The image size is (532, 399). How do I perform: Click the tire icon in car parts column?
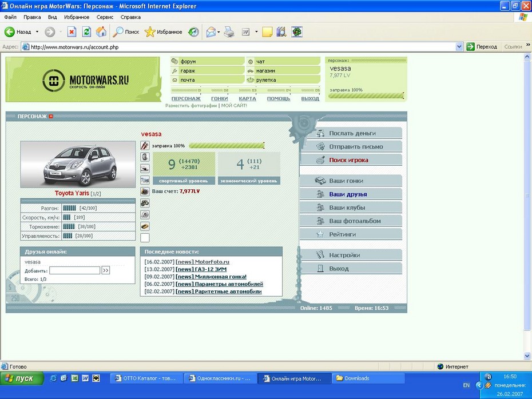pyautogui.click(x=145, y=157)
